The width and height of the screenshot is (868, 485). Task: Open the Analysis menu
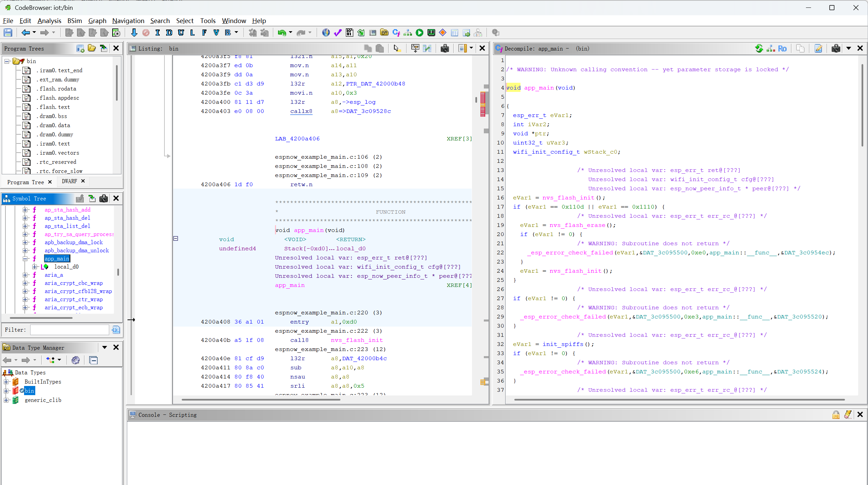click(x=49, y=21)
